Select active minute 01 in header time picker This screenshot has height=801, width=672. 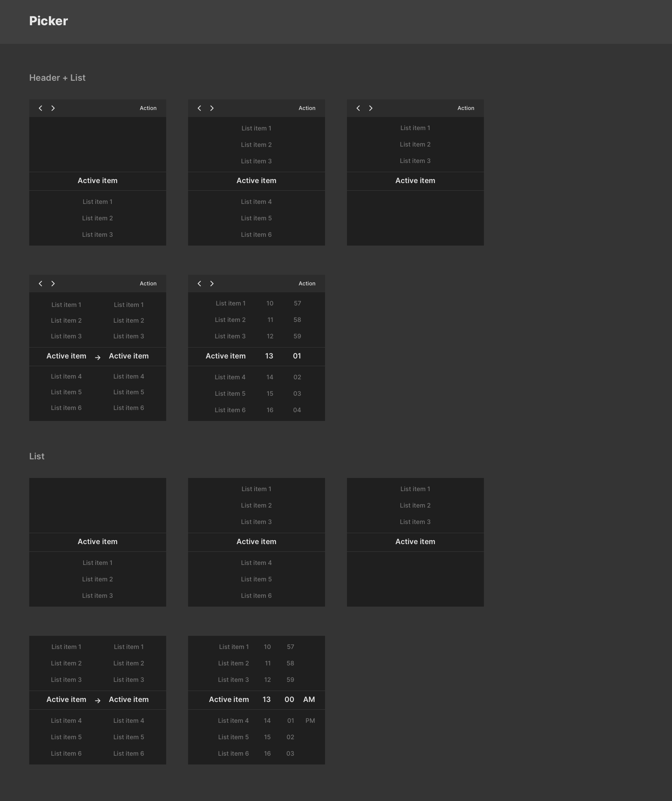click(297, 356)
